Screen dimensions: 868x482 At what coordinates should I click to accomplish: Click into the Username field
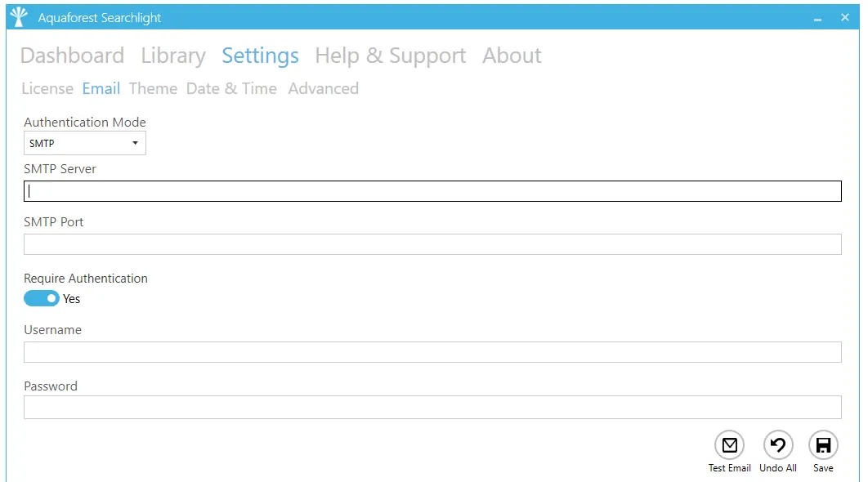[x=432, y=352]
